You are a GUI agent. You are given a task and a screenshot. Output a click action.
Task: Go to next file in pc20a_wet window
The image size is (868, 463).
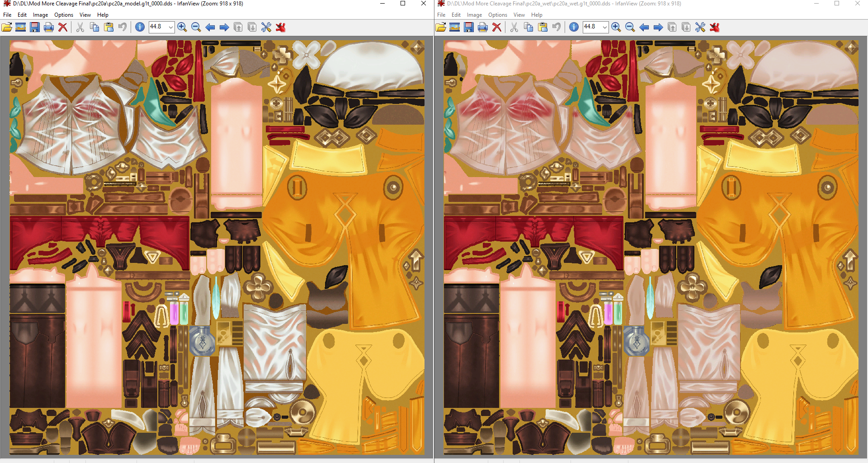click(x=658, y=27)
